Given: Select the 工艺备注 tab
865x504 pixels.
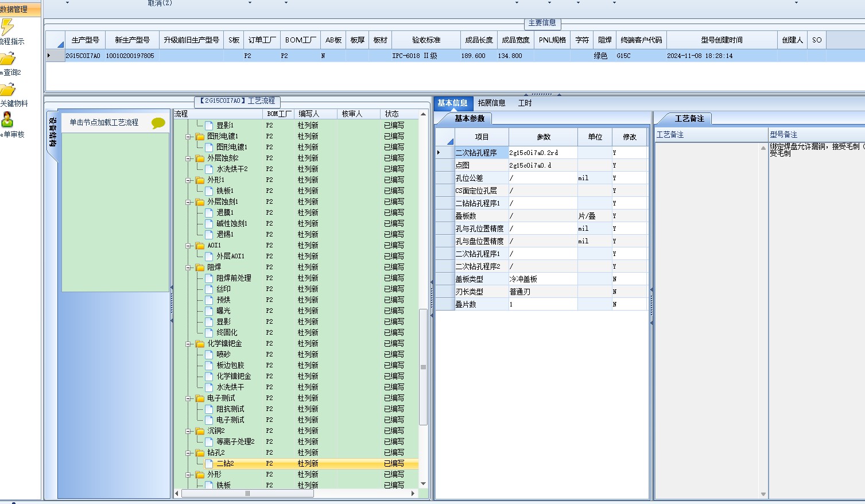Looking at the screenshot, I should click(x=689, y=119).
